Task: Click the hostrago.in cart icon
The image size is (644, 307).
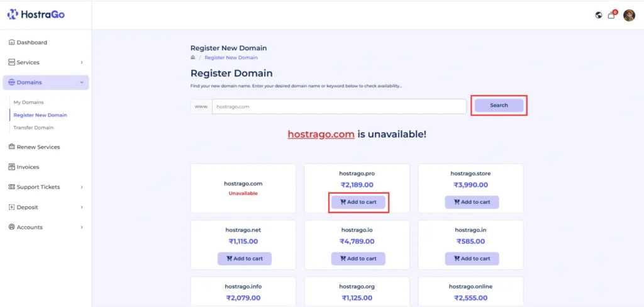Action: coord(457,259)
